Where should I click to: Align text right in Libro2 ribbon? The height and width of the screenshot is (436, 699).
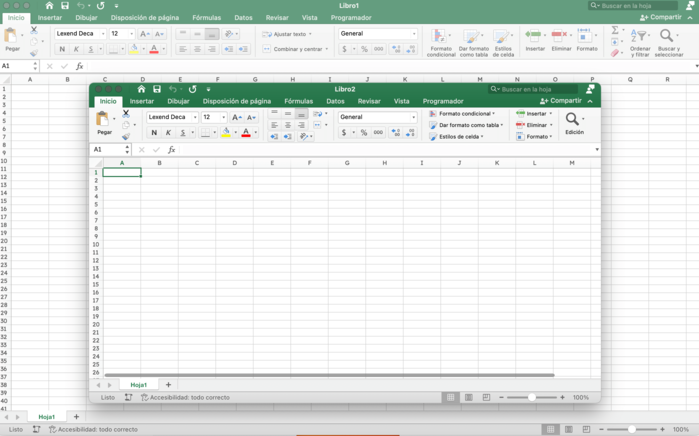tap(301, 125)
